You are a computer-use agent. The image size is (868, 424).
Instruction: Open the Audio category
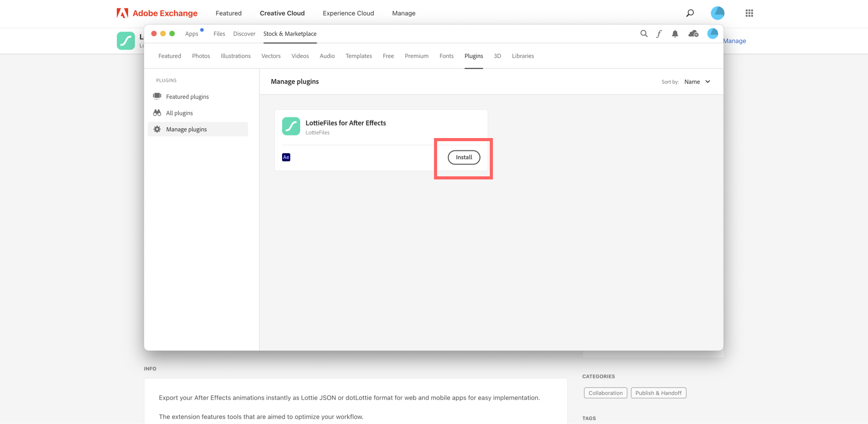click(x=327, y=56)
